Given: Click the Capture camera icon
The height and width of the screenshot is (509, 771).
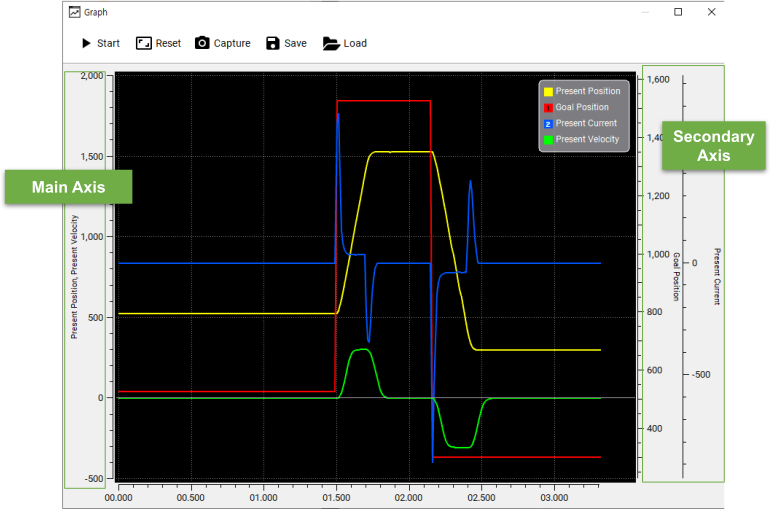Looking at the screenshot, I should (x=203, y=43).
